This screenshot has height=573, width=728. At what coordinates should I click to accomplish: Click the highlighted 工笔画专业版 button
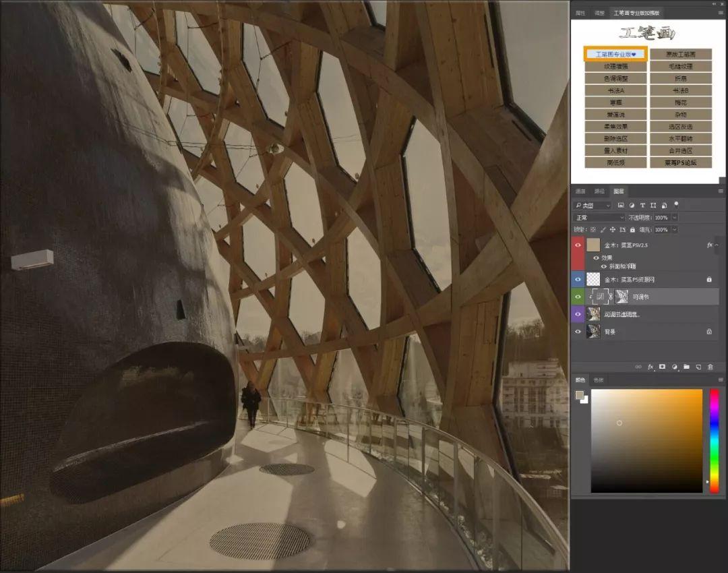click(615, 55)
